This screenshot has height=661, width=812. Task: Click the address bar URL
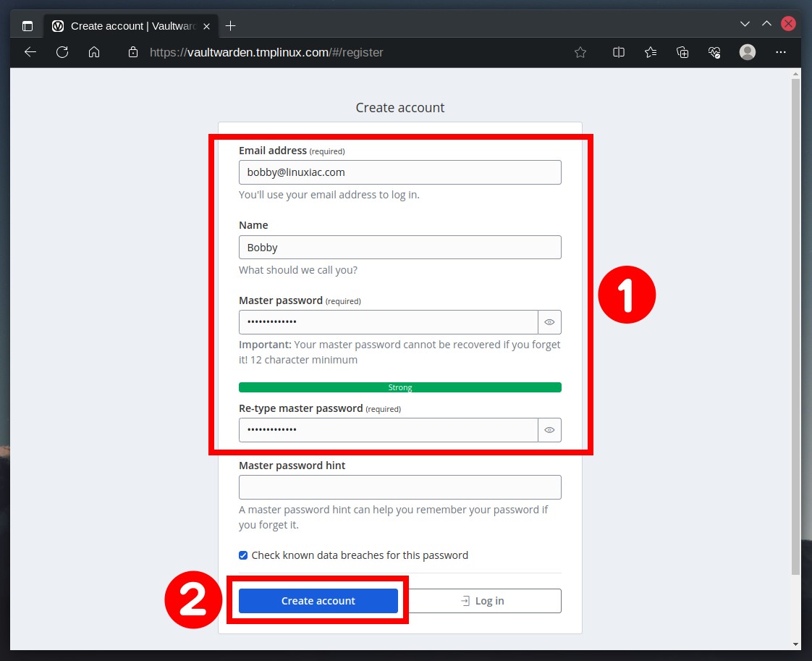pyautogui.click(x=266, y=52)
